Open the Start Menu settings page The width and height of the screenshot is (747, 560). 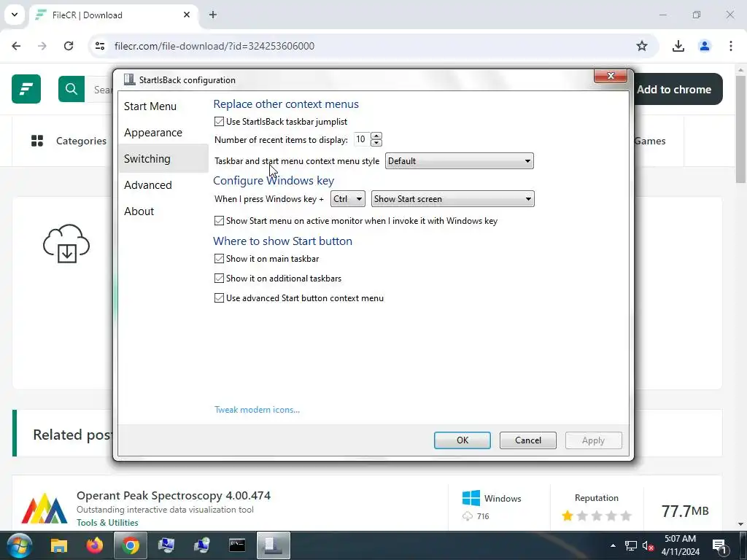(x=150, y=106)
